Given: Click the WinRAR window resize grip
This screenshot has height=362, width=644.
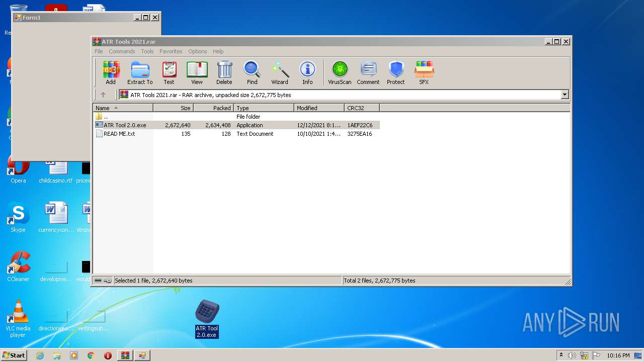Looking at the screenshot, I should point(568,282).
